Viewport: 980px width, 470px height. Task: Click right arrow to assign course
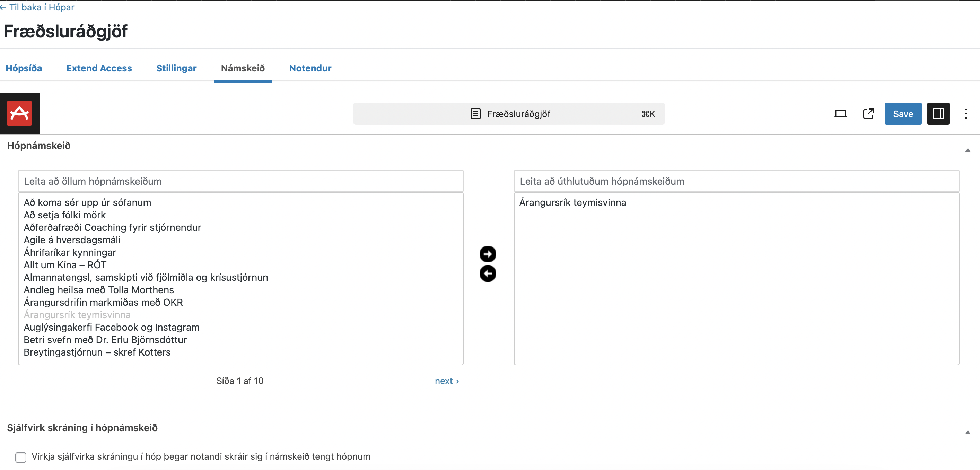click(487, 254)
